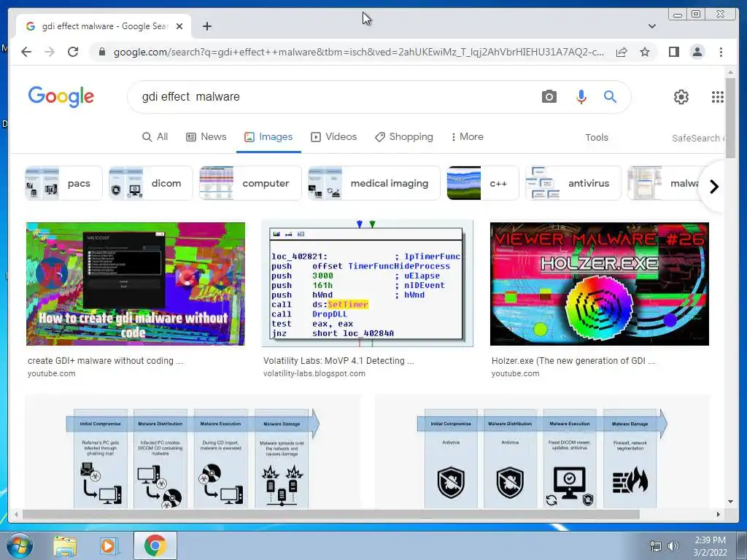Open 'Volatility Labs: MoVP 4.1' link
This screenshot has width=747, height=560.
pos(338,360)
